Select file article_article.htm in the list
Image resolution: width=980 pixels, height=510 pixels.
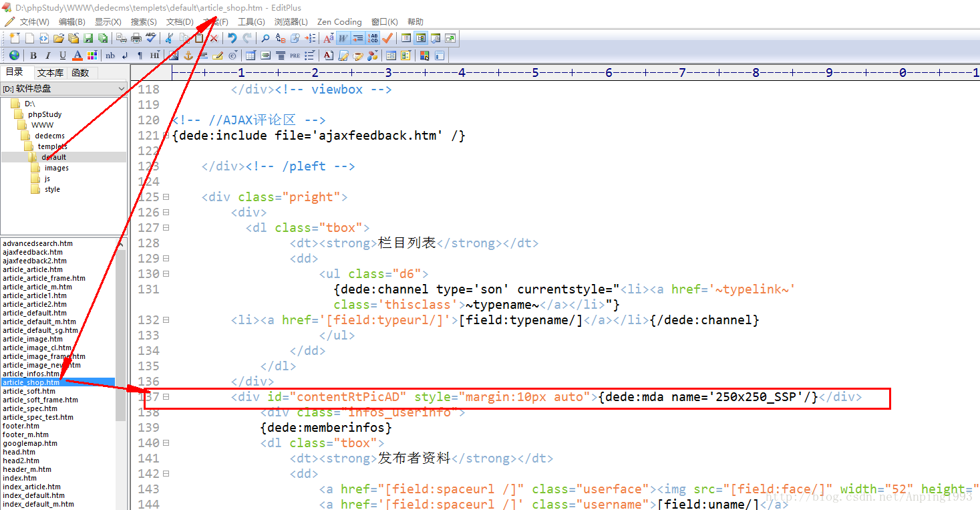[33, 269]
